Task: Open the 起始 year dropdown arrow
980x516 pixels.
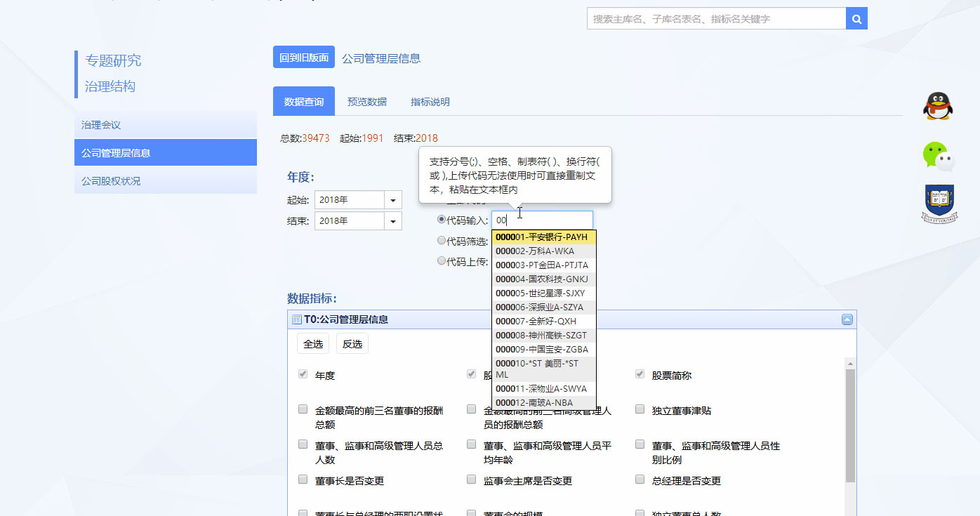Action: 393,199
